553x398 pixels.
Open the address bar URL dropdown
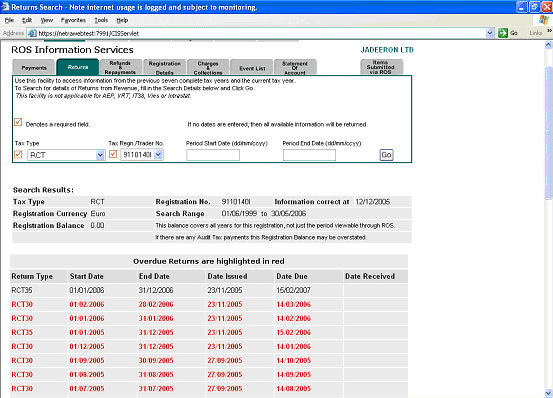490,33
